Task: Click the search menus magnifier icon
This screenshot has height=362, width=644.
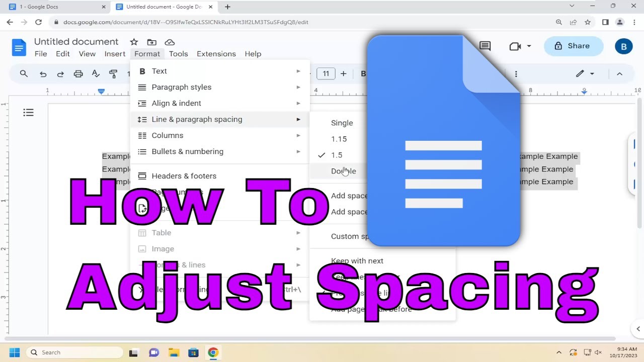Action: tap(24, 74)
